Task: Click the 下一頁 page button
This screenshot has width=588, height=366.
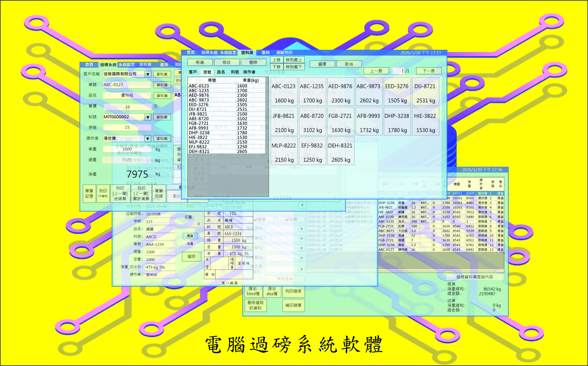Action: [428, 71]
